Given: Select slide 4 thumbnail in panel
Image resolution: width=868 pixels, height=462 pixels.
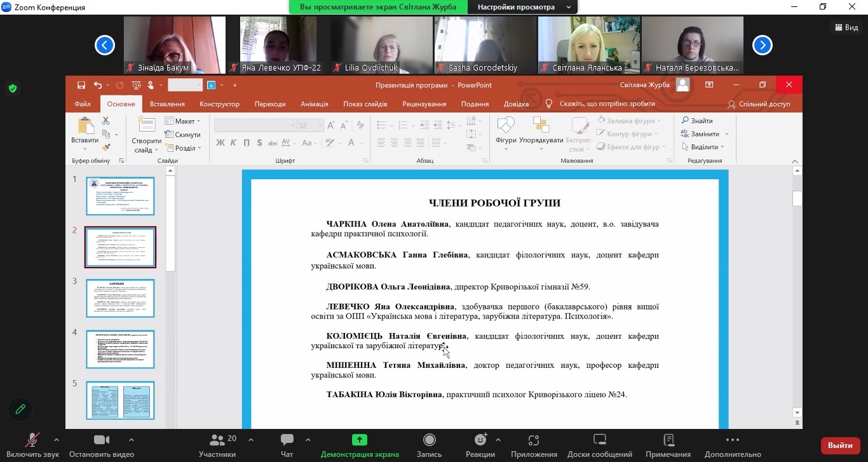Looking at the screenshot, I should pos(120,349).
